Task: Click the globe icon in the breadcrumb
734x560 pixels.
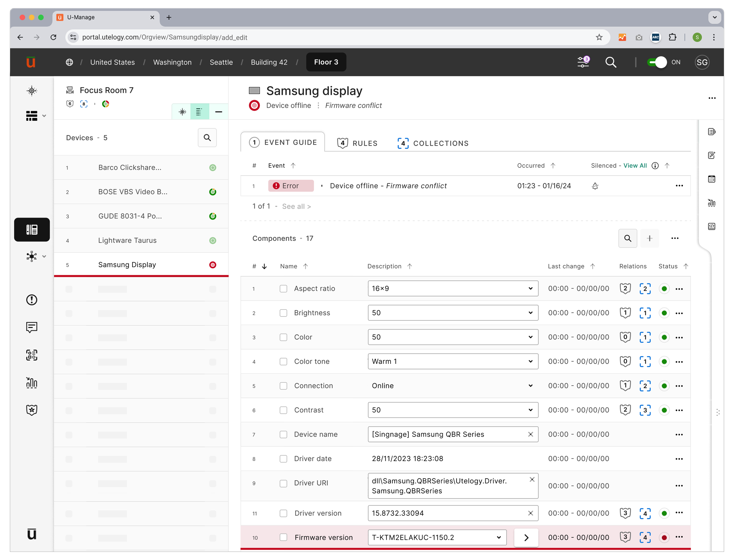Action: coord(69,62)
